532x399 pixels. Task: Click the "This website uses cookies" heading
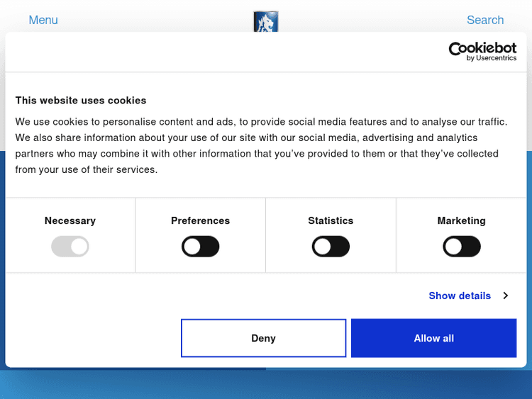[81, 101]
